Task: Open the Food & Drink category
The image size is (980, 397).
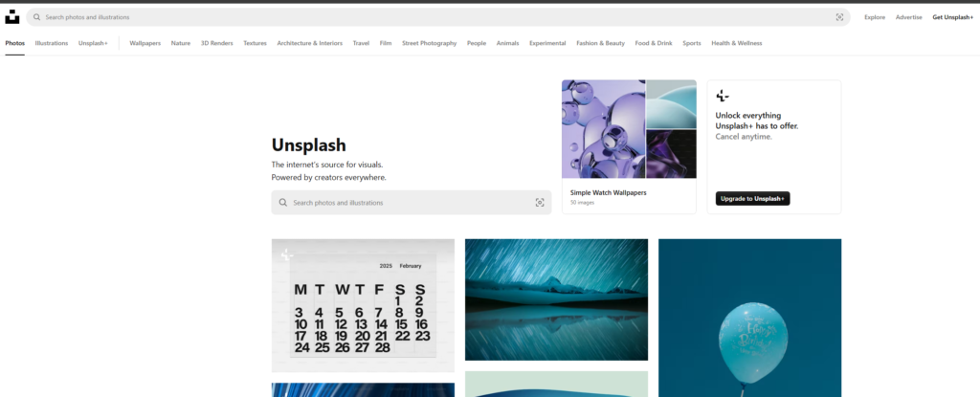Action: (x=653, y=43)
